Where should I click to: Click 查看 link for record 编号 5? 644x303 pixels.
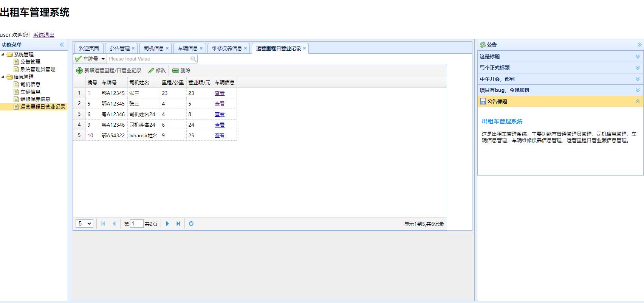point(220,104)
